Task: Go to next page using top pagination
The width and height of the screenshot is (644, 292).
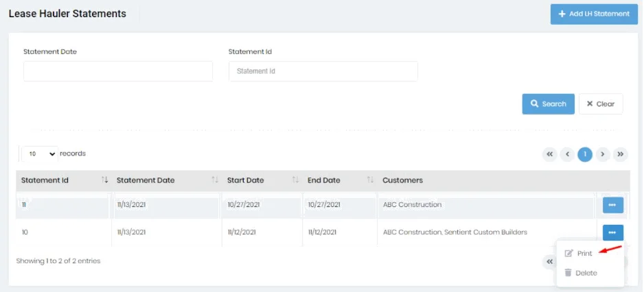Action: point(603,154)
